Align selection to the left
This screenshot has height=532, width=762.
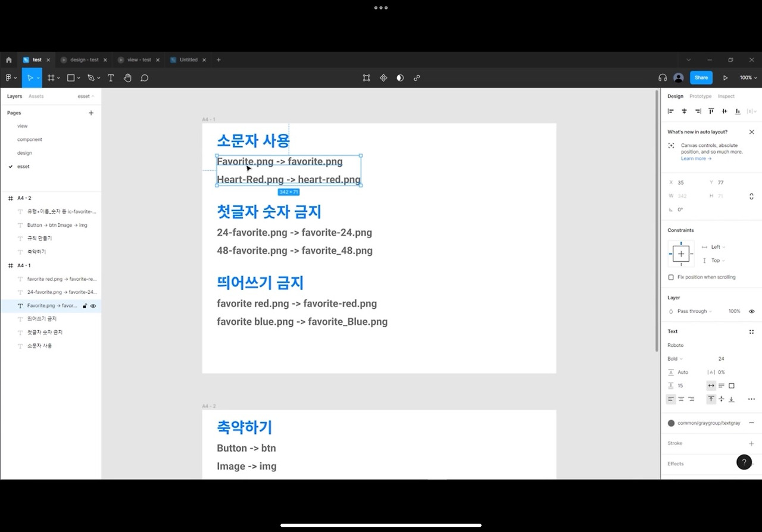click(x=670, y=111)
